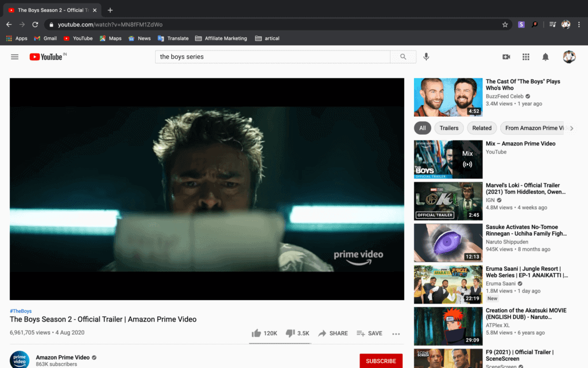Click the #TheBoys hashtag link
Screen dimensions: 588x368
click(x=21, y=311)
